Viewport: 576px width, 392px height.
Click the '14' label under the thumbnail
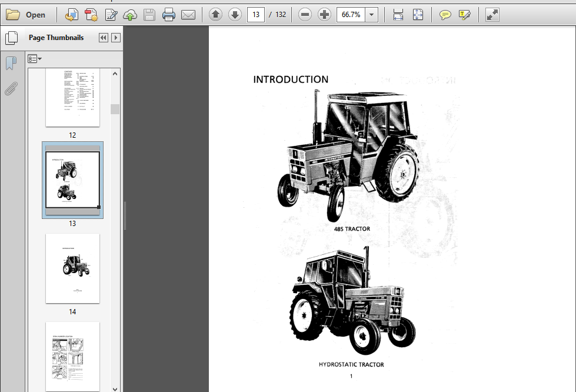click(72, 312)
